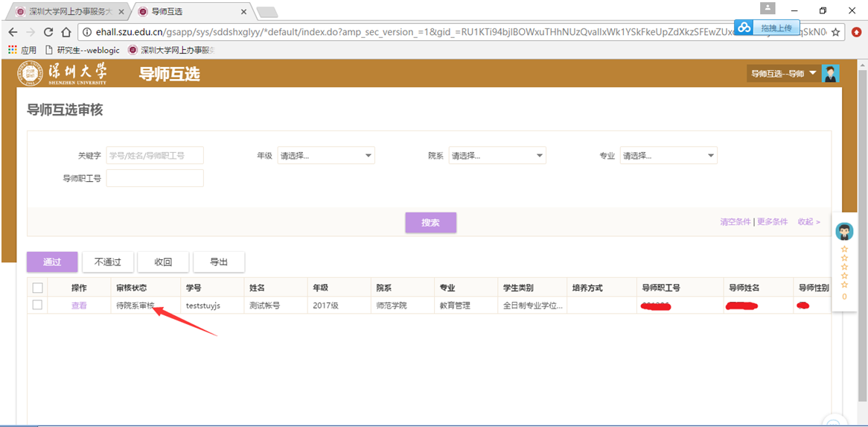868x427 pixels.
Task: Click the floating assistant avatar icon
Action: [x=844, y=232]
